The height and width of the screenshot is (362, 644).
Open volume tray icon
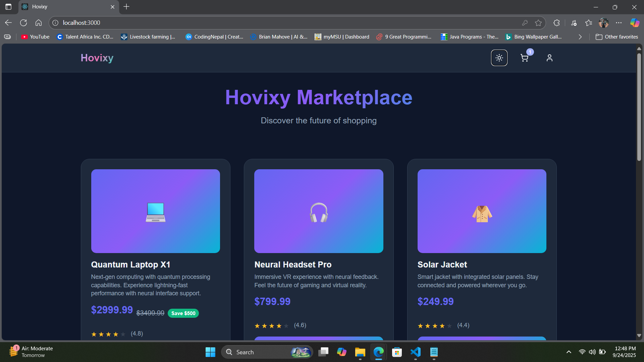pos(592,352)
